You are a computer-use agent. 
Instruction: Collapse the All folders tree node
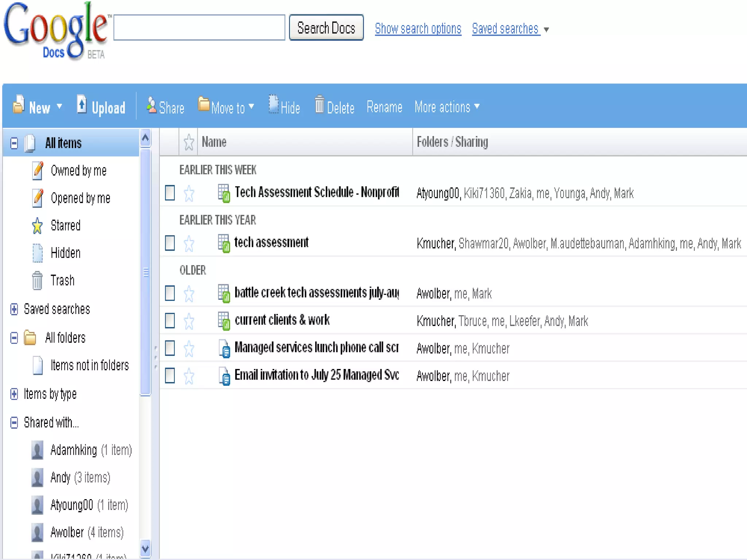coord(14,338)
